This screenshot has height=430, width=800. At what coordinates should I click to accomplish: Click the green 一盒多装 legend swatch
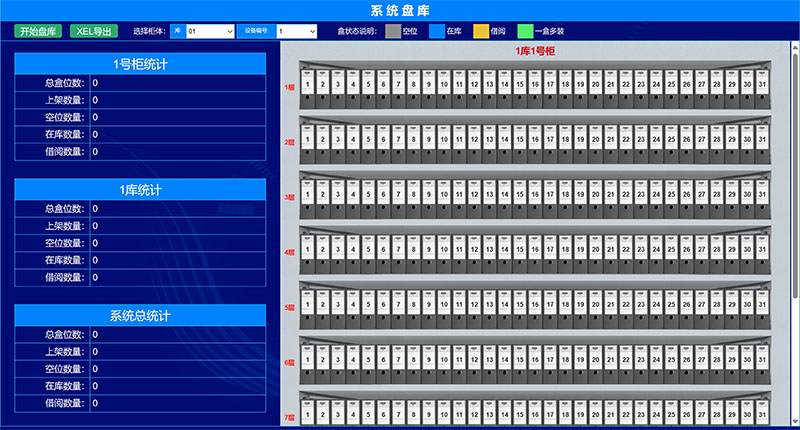(525, 31)
